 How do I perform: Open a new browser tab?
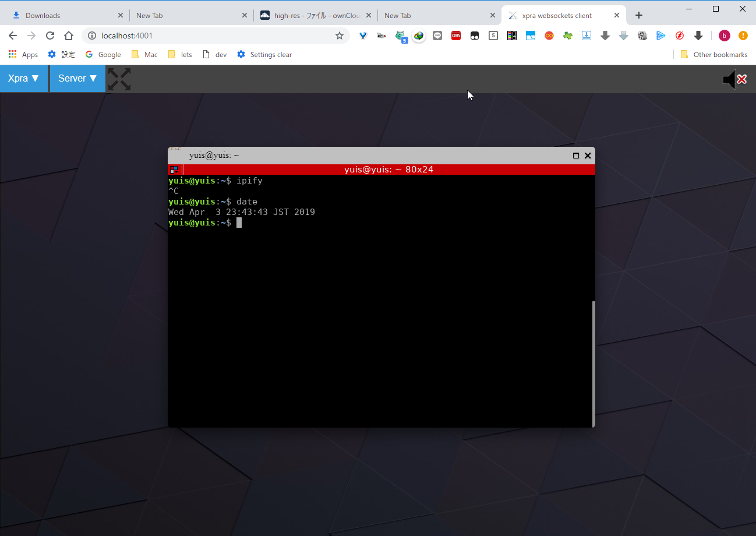[639, 16]
